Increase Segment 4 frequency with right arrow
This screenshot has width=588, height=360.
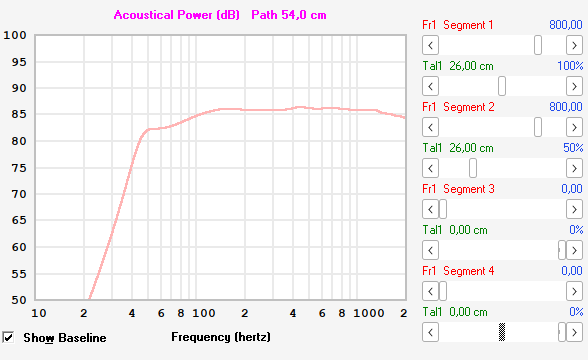574,291
